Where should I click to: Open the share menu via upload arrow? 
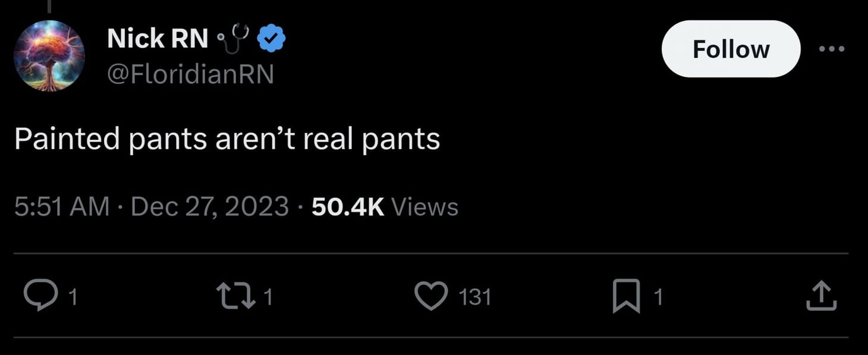click(x=822, y=294)
